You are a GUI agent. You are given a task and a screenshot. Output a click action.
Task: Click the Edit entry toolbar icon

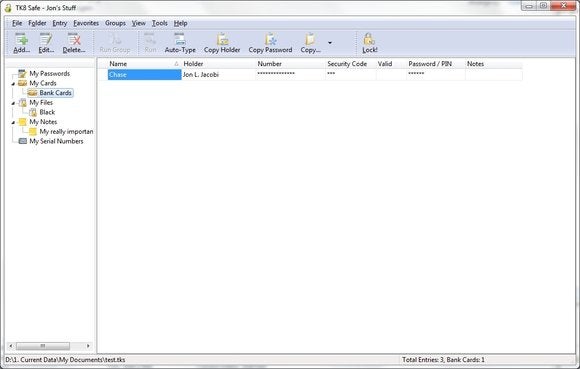46,39
